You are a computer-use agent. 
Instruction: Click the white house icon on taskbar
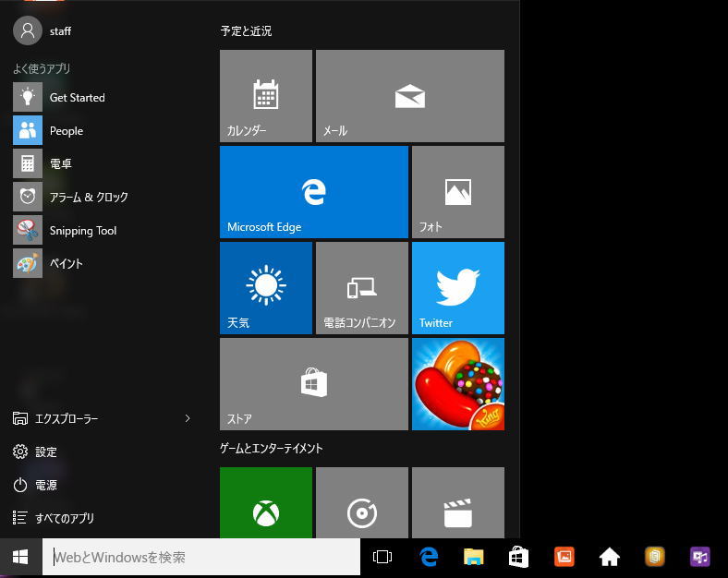(610, 557)
